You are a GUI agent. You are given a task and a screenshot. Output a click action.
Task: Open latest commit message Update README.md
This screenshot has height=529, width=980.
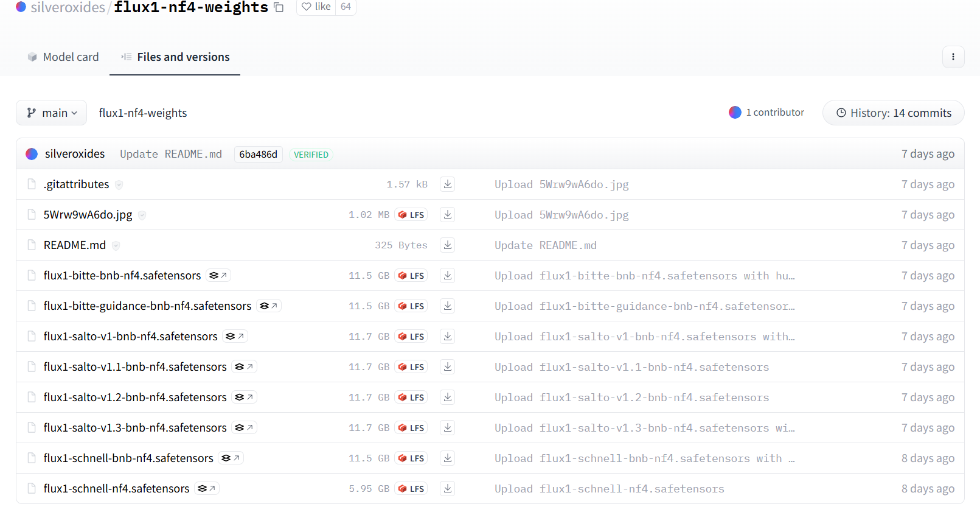(x=171, y=154)
